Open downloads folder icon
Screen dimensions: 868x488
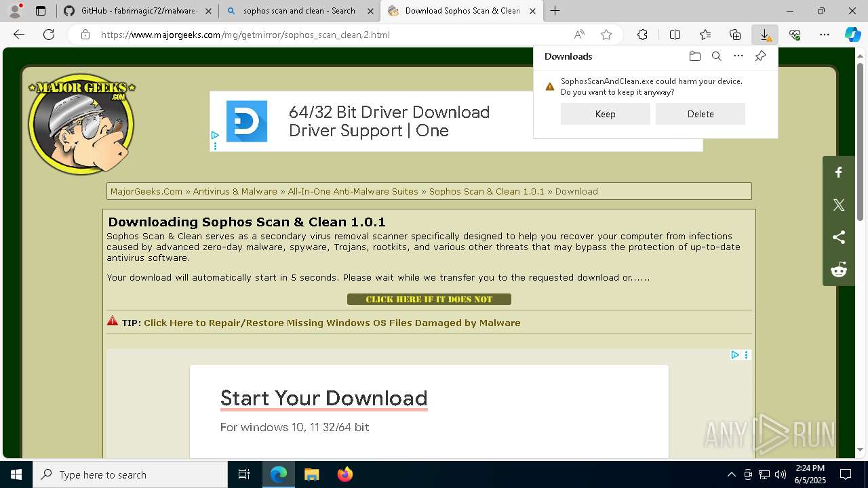(x=694, y=56)
